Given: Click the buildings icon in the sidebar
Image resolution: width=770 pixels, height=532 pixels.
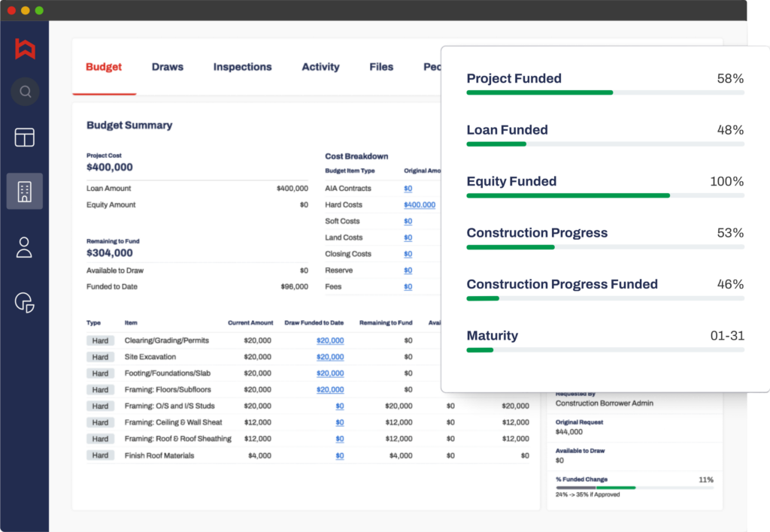Looking at the screenshot, I should (25, 190).
